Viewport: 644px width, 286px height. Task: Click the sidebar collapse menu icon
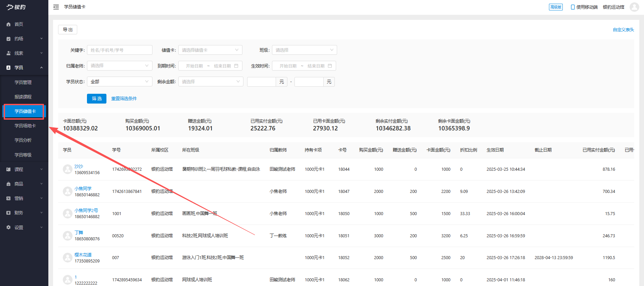[x=56, y=7]
